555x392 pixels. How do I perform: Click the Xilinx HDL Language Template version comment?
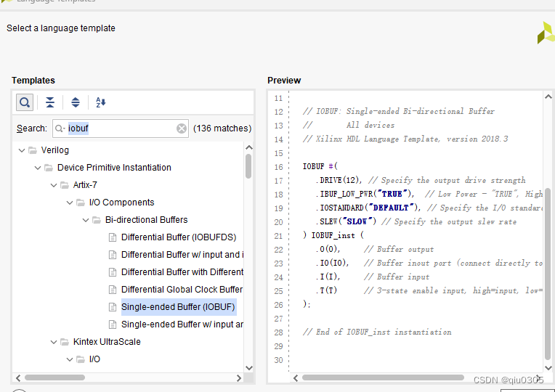(x=405, y=139)
